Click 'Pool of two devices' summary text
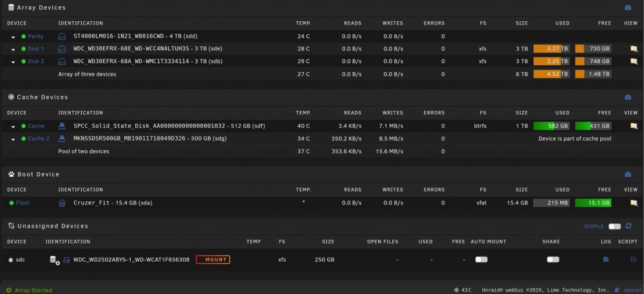 point(84,152)
